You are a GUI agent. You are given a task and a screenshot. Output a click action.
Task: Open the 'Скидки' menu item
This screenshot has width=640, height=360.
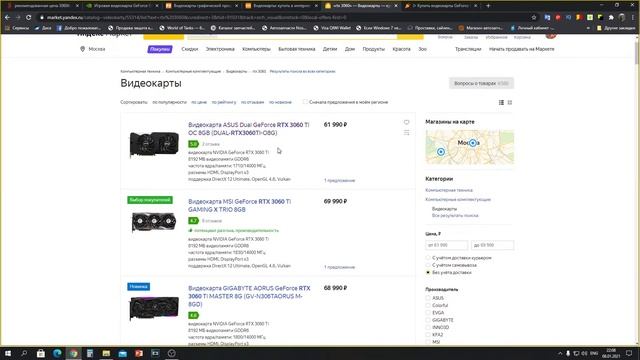coord(189,49)
